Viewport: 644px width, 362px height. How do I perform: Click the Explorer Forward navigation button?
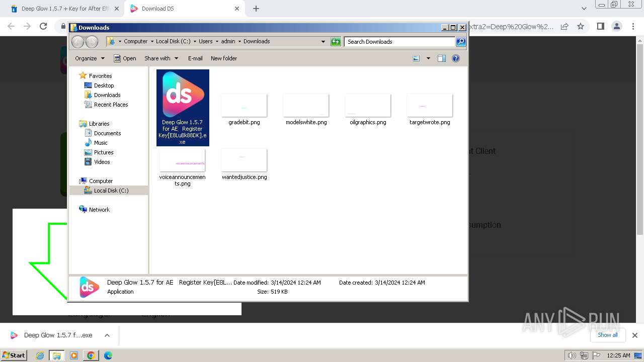coord(92,42)
